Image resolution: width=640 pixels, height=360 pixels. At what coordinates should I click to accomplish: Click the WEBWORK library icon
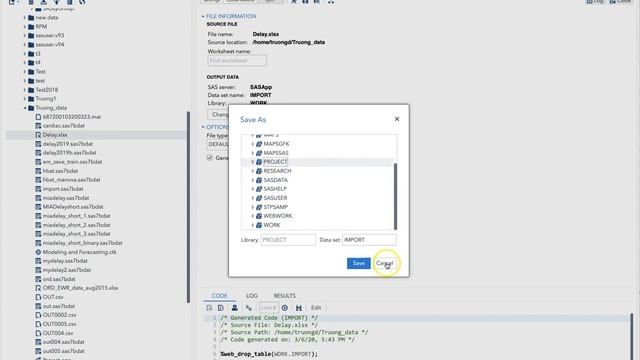click(x=259, y=216)
